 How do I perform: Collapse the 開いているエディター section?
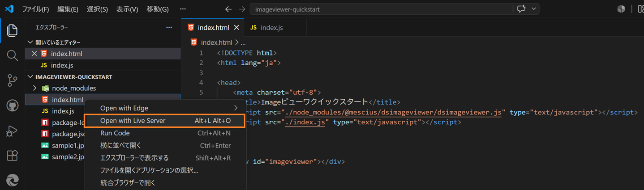click(103, 42)
